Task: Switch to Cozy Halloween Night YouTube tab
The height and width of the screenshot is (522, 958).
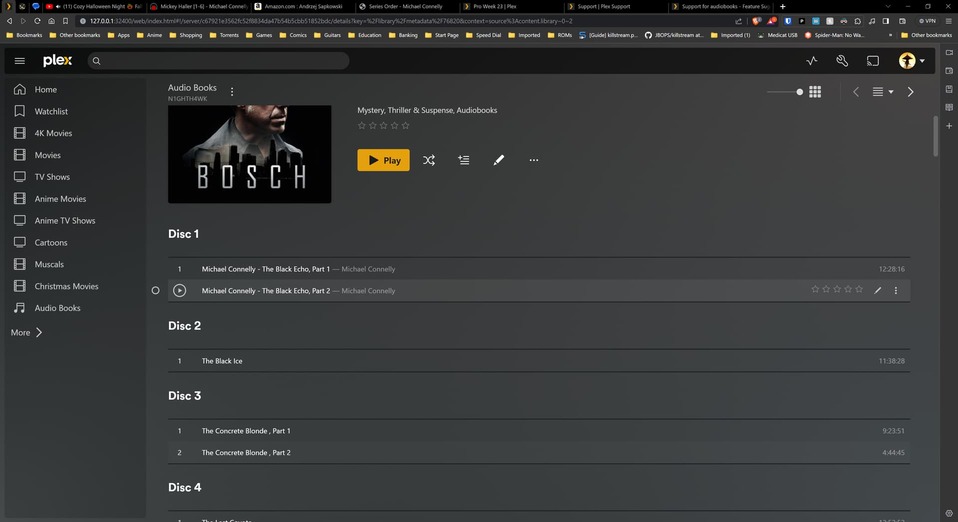Action: (93, 6)
